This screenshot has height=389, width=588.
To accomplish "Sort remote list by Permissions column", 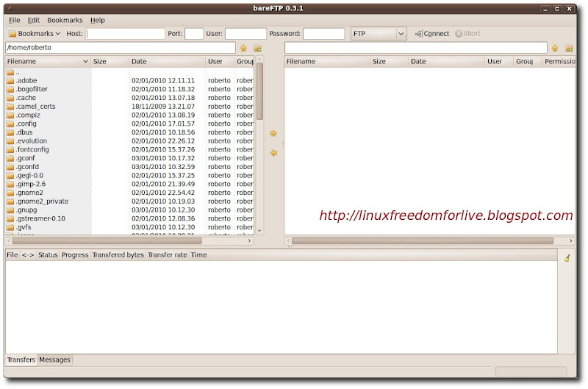I will (559, 61).
